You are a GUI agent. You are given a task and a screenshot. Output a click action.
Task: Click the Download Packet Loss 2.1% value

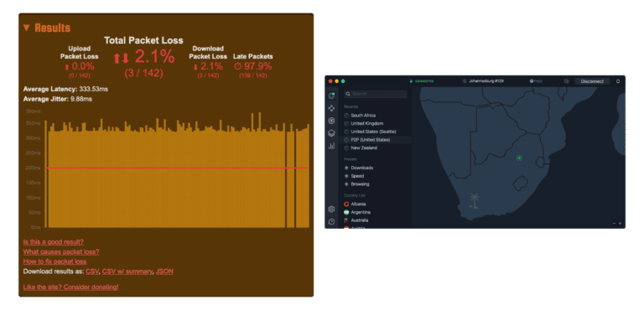pyautogui.click(x=208, y=66)
